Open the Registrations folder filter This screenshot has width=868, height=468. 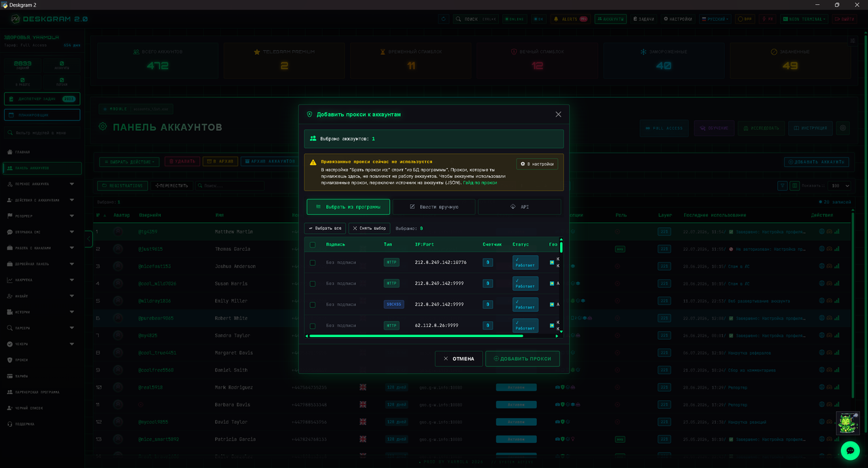(122, 185)
